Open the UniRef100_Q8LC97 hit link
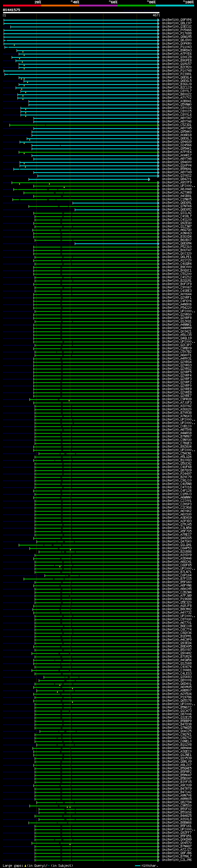Screen dimensions: 197x868 177,23
